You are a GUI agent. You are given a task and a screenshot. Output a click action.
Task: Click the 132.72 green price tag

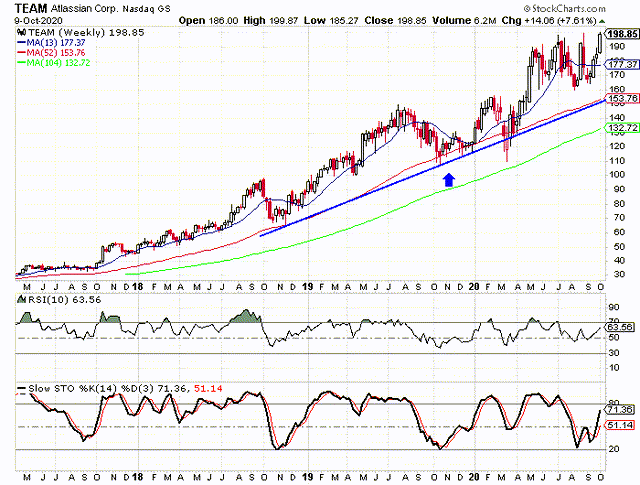[x=622, y=128]
